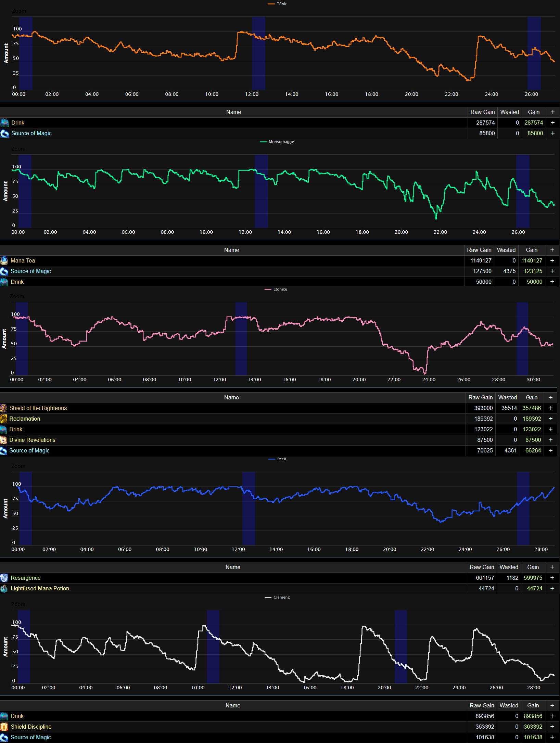This screenshot has width=560, height=743.
Task: Expand the Source of Magic row with 66264 gain
Action: (x=550, y=451)
